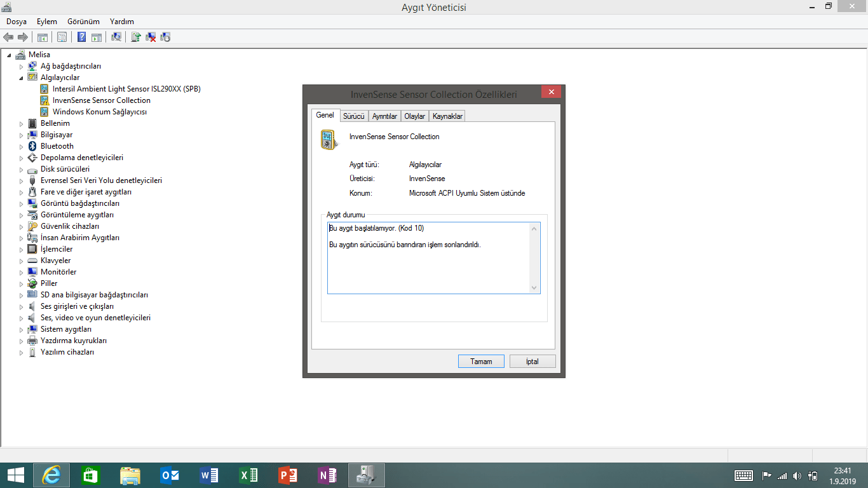
Task: Open the Properties toolbar icon
Action: (x=62, y=37)
